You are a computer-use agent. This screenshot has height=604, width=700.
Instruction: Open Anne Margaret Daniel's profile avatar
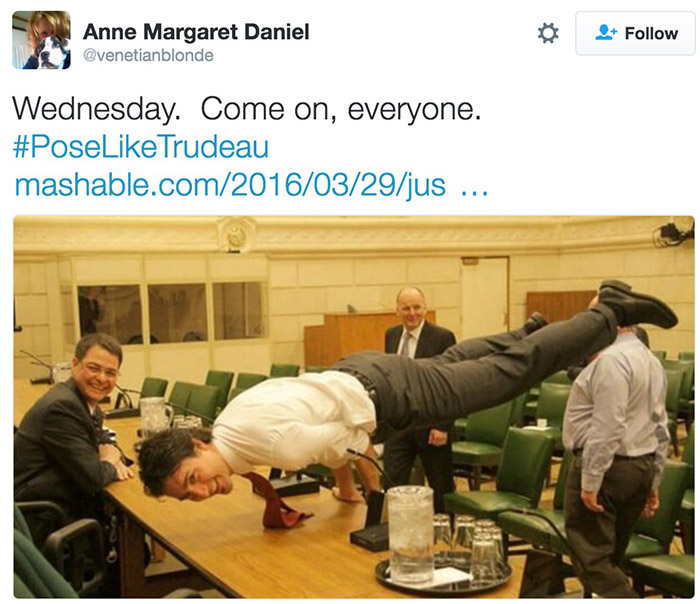pyautogui.click(x=41, y=40)
